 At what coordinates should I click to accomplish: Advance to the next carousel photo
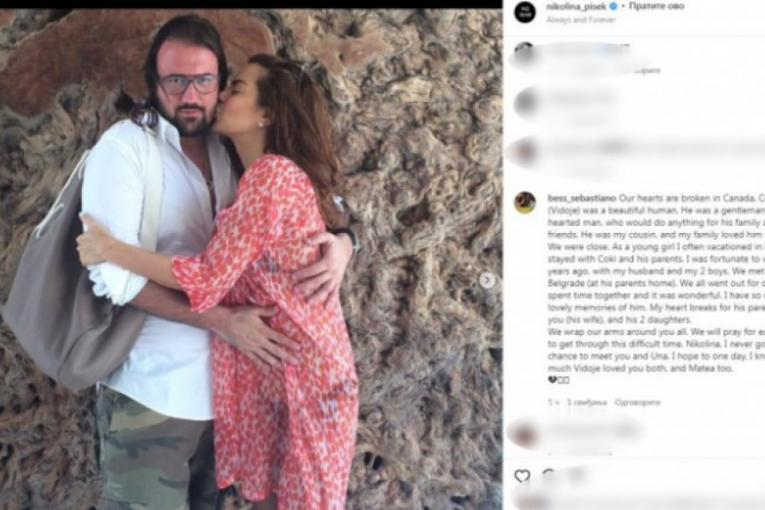[x=486, y=280]
